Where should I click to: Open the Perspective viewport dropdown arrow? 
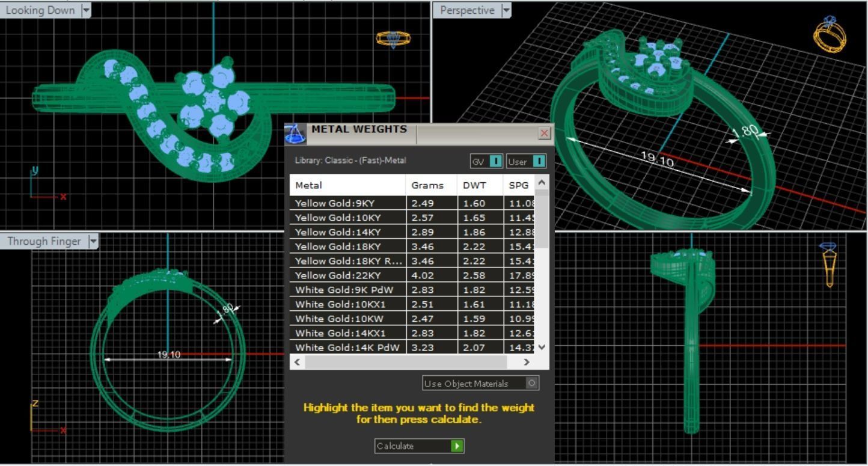[506, 10]
